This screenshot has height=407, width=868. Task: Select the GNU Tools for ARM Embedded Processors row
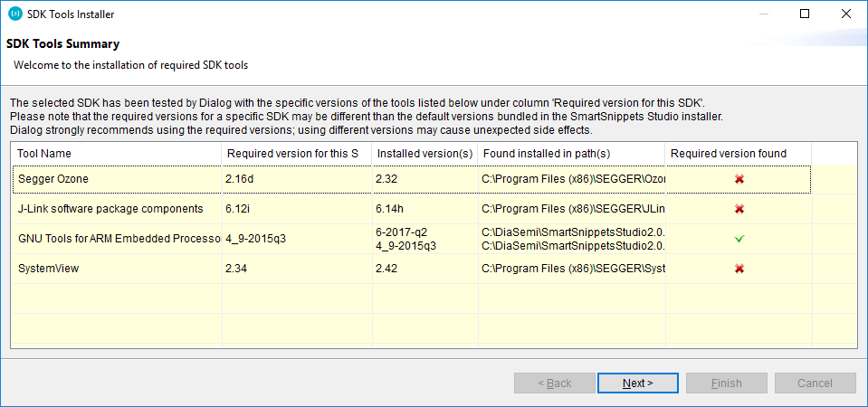coord(412,239)
